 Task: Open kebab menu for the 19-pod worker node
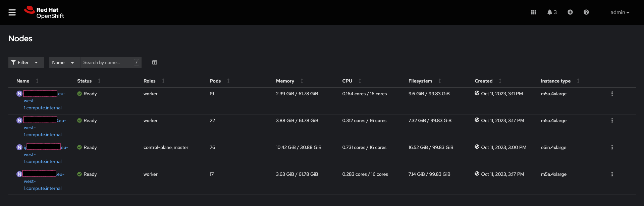tap(612, 94)
